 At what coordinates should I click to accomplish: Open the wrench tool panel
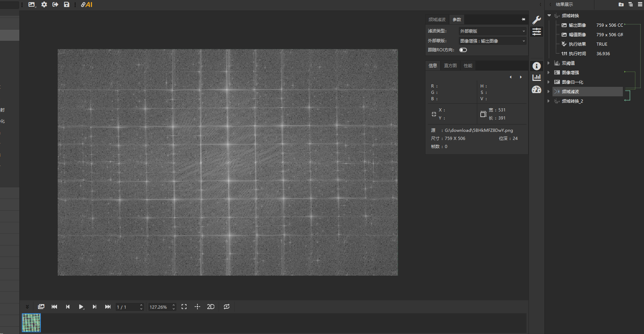pyautogui.click(x=537, y=20)
